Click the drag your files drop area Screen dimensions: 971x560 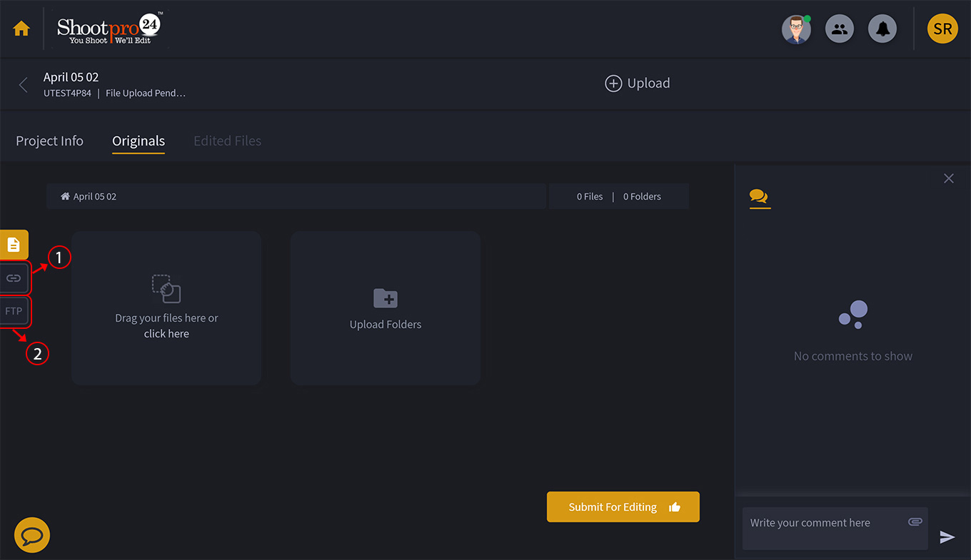tap(166, 308)
